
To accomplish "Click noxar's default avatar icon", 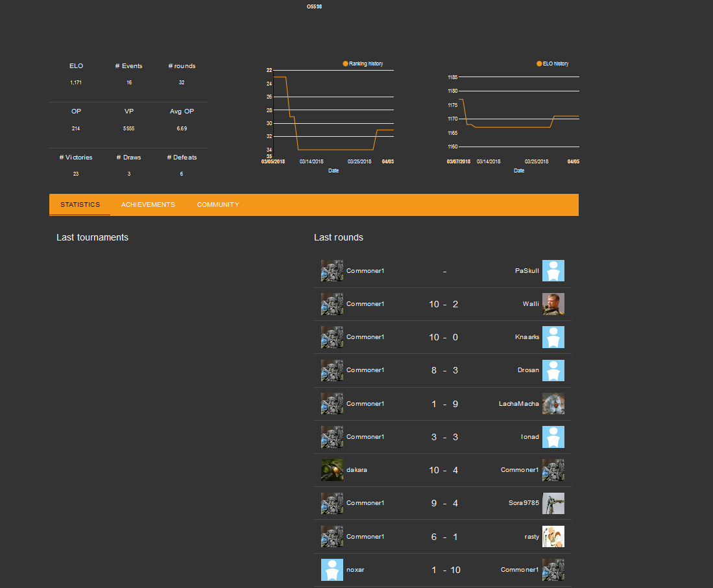I will [x=332, y=570].
